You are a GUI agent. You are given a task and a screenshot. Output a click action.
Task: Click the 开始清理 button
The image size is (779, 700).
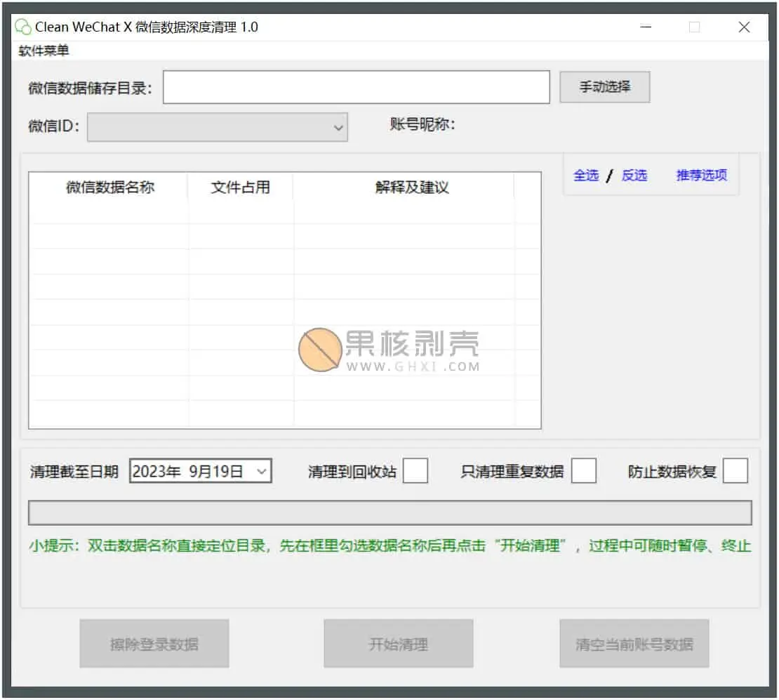point(399,644)
